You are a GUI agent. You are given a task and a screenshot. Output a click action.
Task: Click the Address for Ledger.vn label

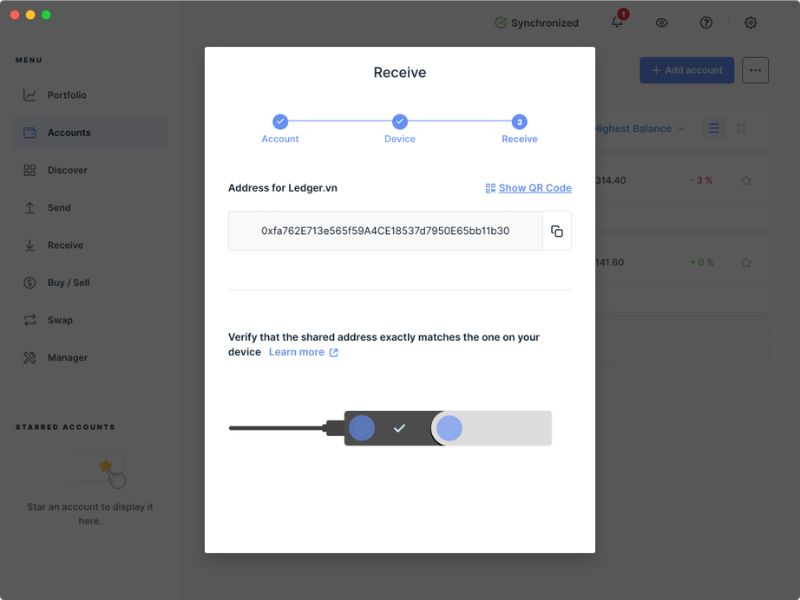click(x=283, y=188)
